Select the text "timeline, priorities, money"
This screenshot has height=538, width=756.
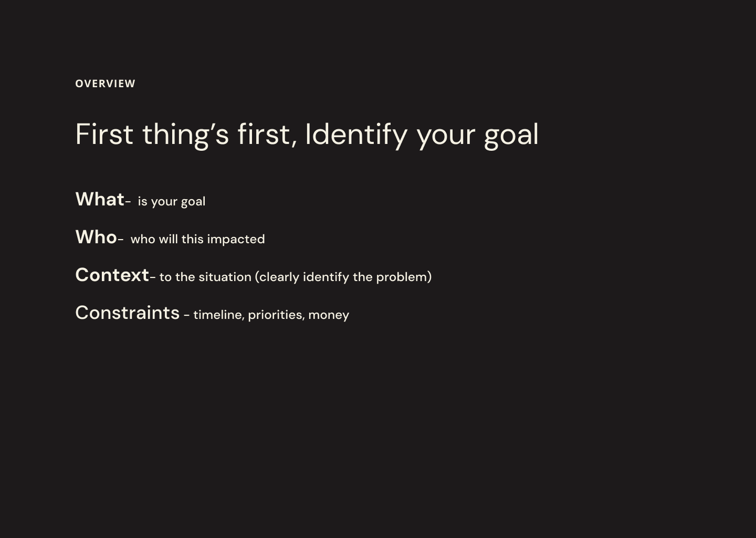271,315
